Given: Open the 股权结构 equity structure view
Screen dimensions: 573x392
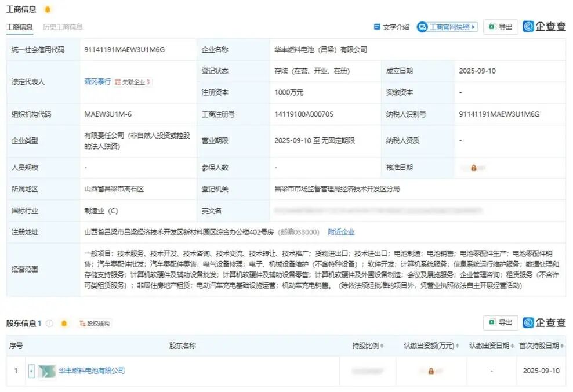Looking at the screenshot, I should click(95, 324).
